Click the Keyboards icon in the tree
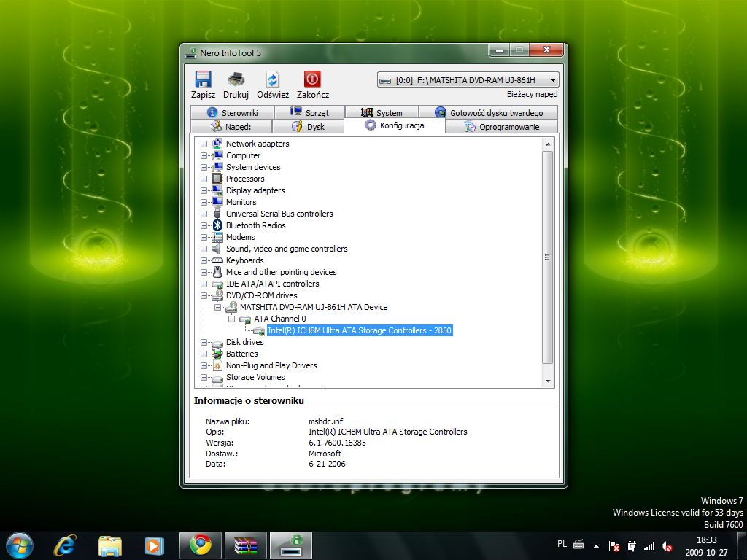747x560 pixels. [217, 260]
